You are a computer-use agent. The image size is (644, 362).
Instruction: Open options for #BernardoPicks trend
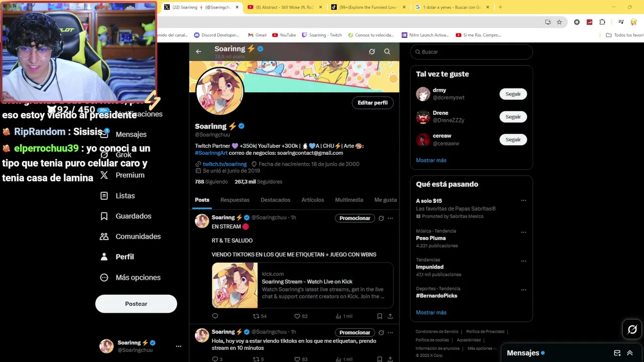[523, 290]
